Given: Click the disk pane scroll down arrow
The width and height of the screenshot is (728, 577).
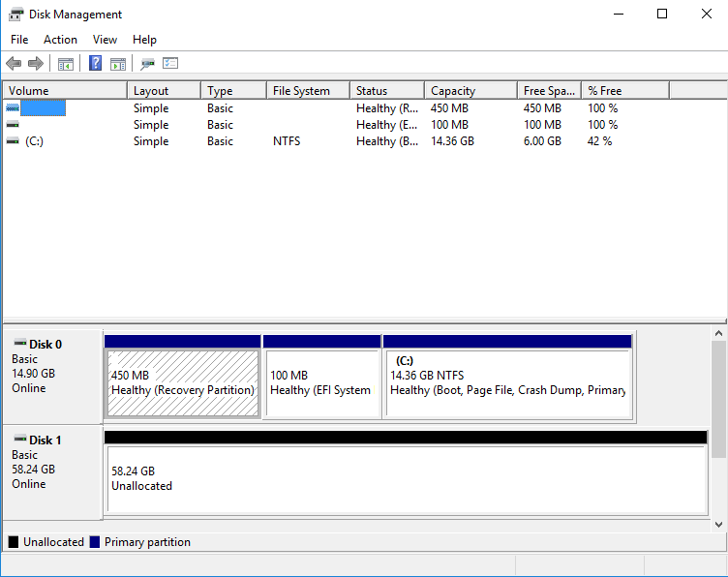Looking at the screenshot, I should [x=718, y=525].
